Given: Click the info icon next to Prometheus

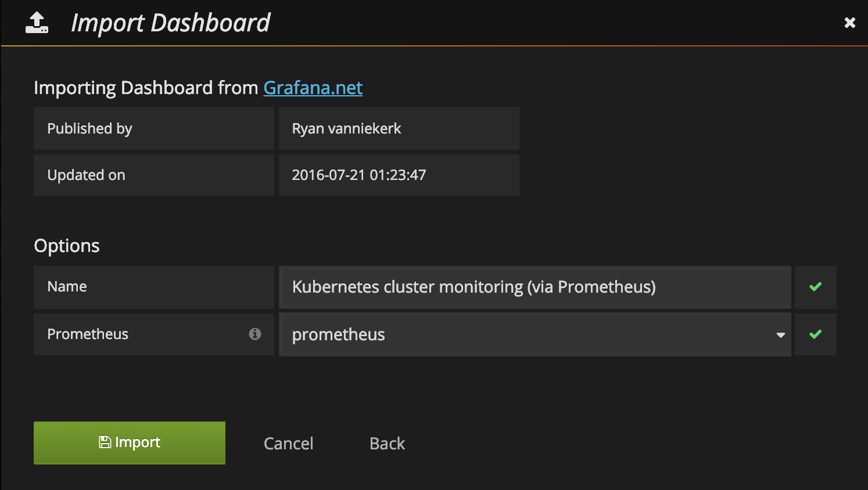Looking at the screenshot, I should pos(254,334).
